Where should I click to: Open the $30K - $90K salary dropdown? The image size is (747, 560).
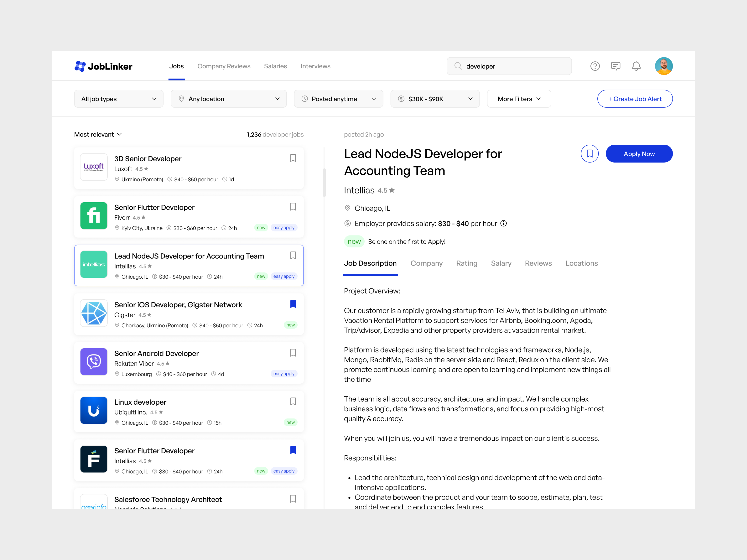(x=435, y=99)
